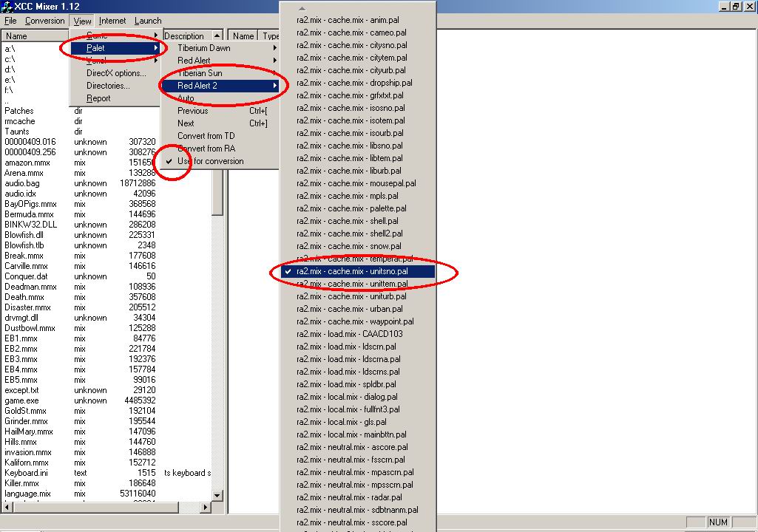Image resolution: width=758 pixels, height=532 pixels.
Task: Click the NUM status bar indicator
Action: pyautogui.click(x=718, y=522)
